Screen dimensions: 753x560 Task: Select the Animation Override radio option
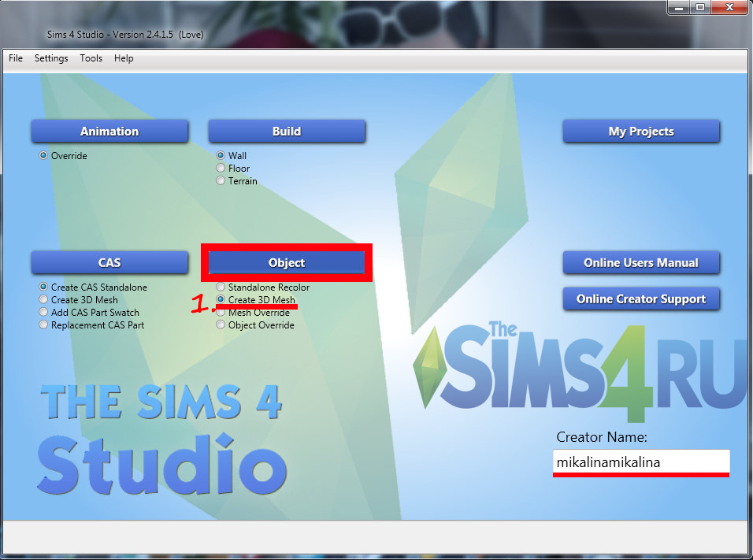44,156
